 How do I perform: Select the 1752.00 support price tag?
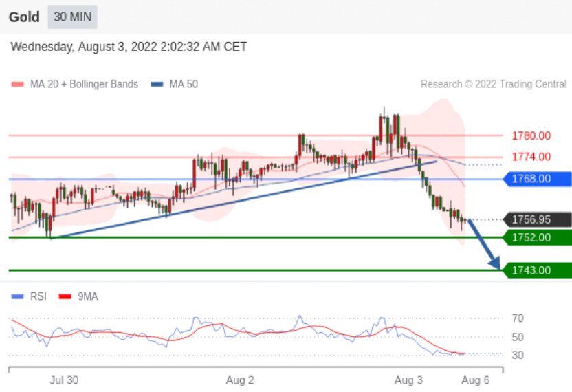point(538,238)
